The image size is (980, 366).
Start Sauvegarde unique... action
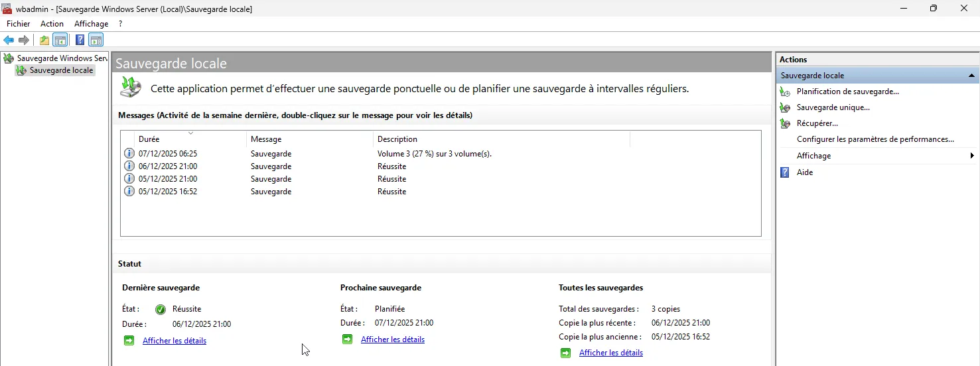(x=833, y=107)
